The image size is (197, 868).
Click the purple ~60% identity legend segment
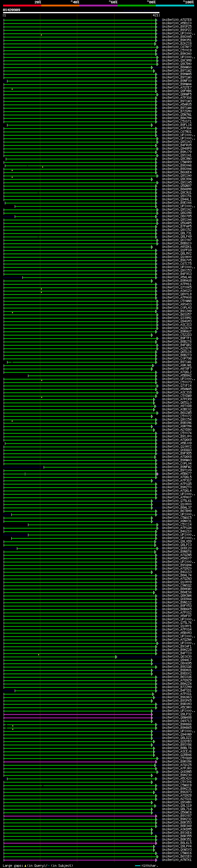(98, 6)
